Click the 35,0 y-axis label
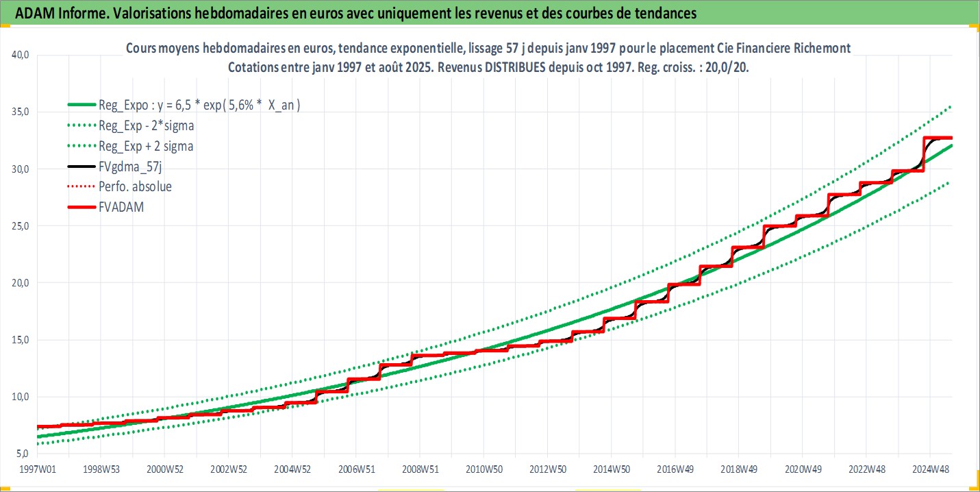The width and height of the screenshot is (980, 492). click(19, 112)
